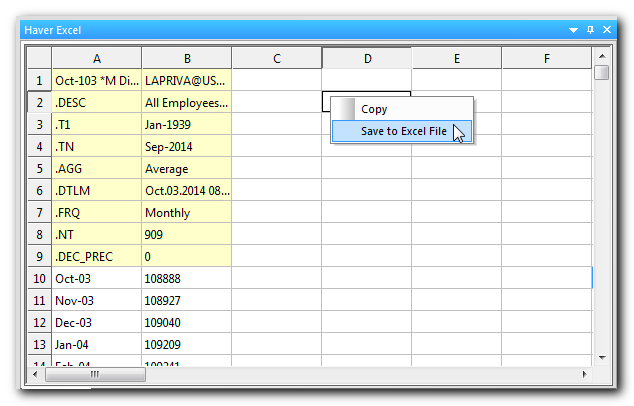
Task: Select the row 2 header
Action: [39, 102]
